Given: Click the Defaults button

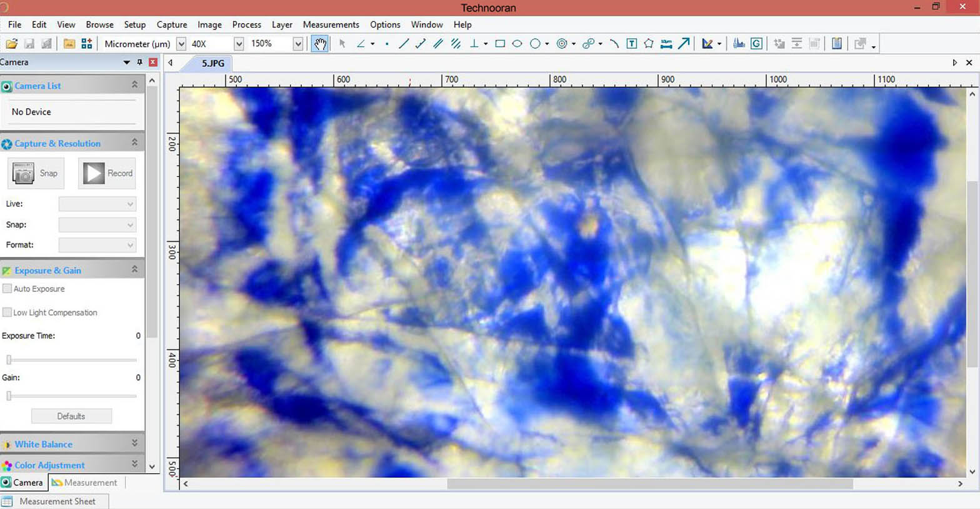Looking at the screenshot, I should pos(71,416).
